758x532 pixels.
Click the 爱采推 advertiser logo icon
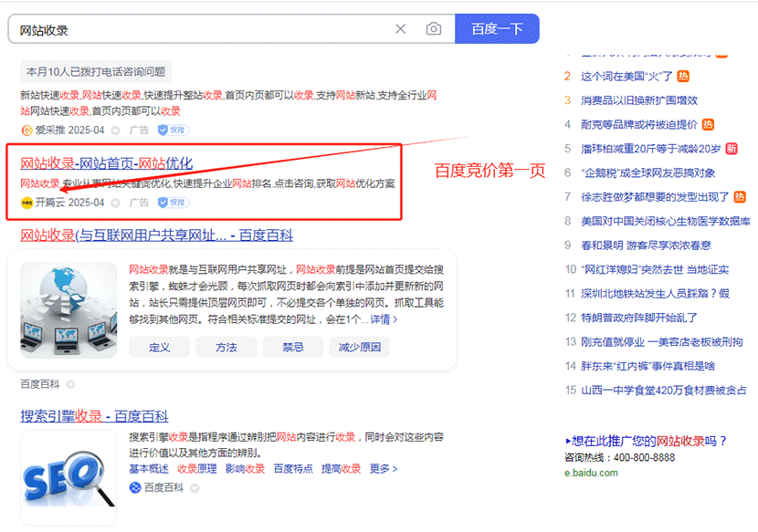pyautogui.click(x=26, y=130)
